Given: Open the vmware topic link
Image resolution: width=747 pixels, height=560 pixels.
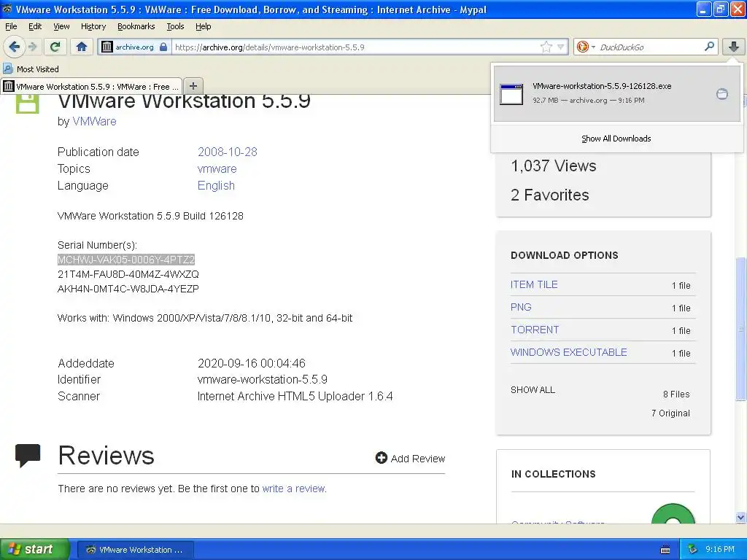Looking at the screenshot, I should [217, 169].
